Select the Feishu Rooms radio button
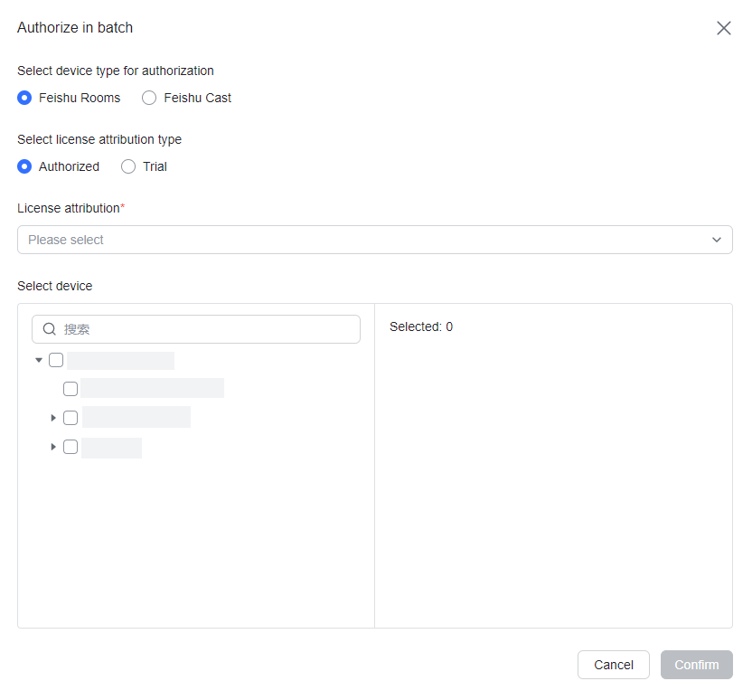752x700 pixels. [23, 98]
